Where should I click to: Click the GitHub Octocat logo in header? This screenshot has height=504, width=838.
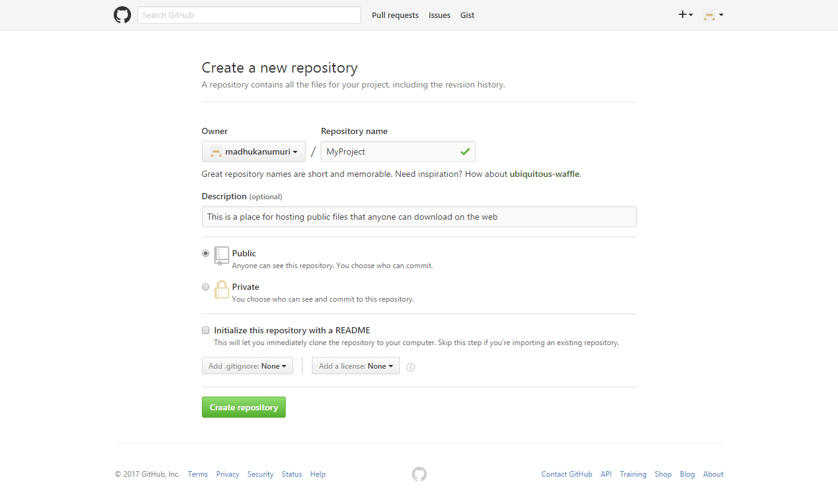(x=122, y=15)
